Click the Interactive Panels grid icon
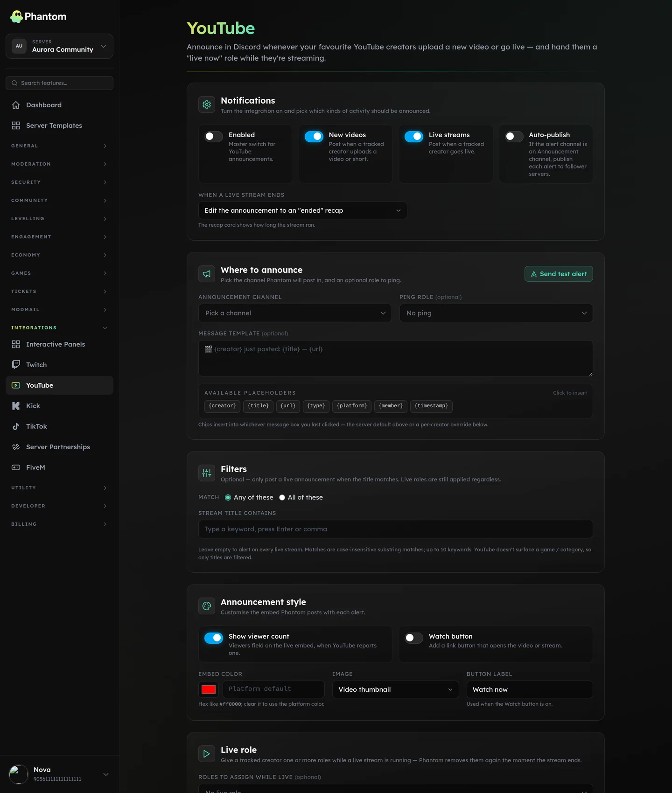This screenshot has width=672, height=793. click(x=16, y=344)
